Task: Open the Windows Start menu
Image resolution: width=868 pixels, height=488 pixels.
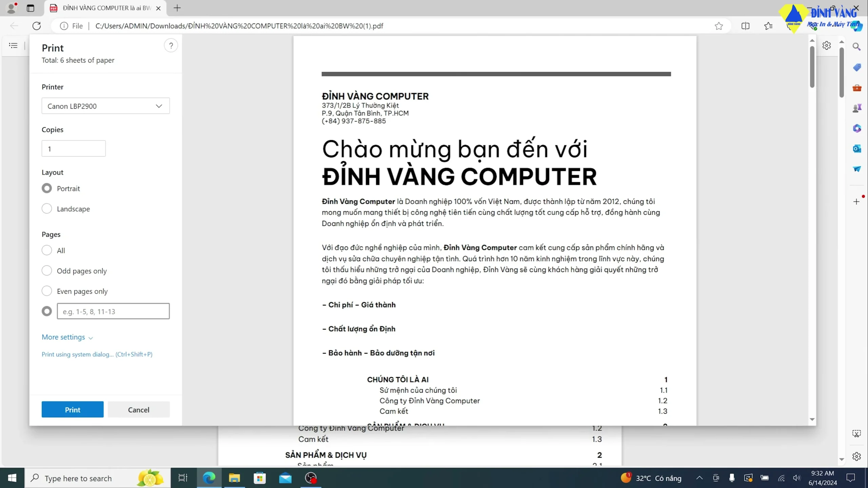Action: pyautogui.click(x=12, y=478)
